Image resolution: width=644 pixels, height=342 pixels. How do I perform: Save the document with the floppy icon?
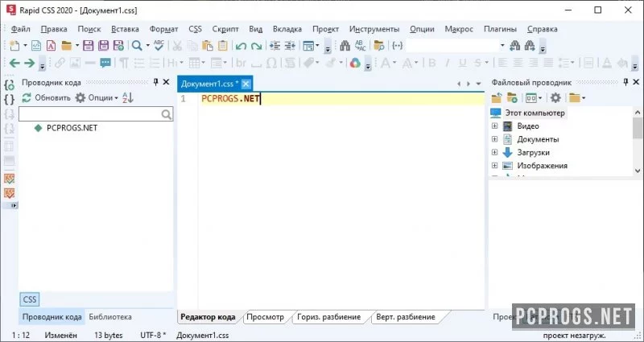(88, 46)
